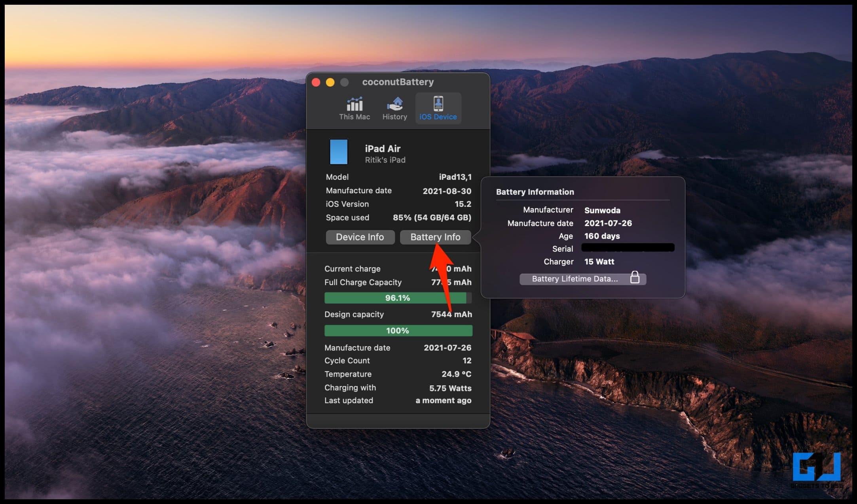Click the blue iPad device icon
The height and width of the screenshot is (504, 857).
click(339, 151)
